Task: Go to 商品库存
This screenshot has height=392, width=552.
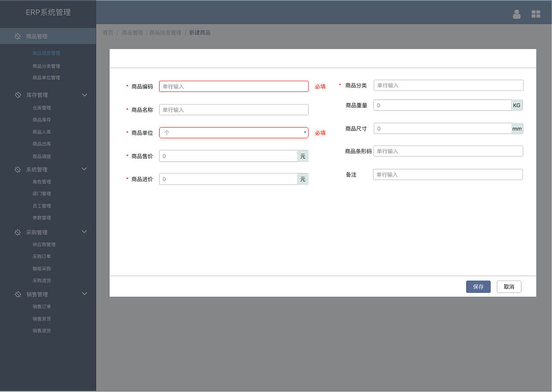Action: click(42, 120)
